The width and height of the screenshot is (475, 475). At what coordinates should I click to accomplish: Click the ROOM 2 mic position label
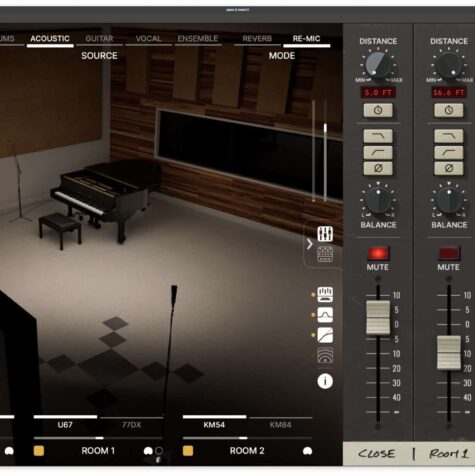(247, 451)
